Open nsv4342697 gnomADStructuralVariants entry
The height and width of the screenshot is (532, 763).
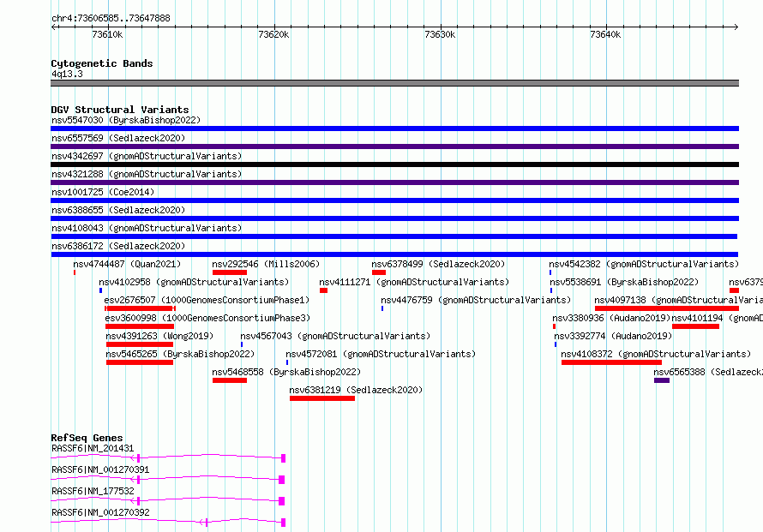pos(147,156)
